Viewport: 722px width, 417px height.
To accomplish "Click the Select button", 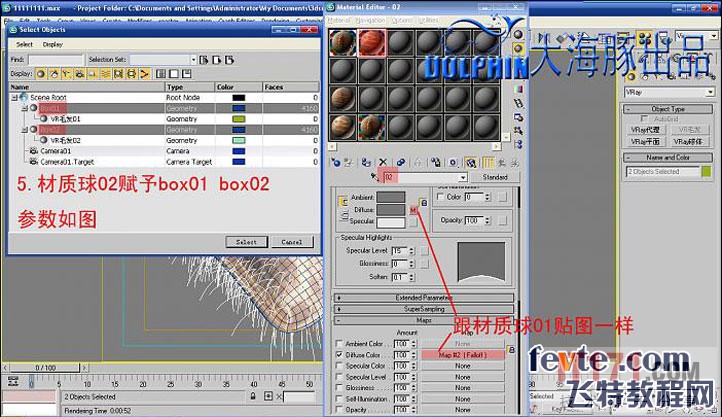I will (246, 242).
